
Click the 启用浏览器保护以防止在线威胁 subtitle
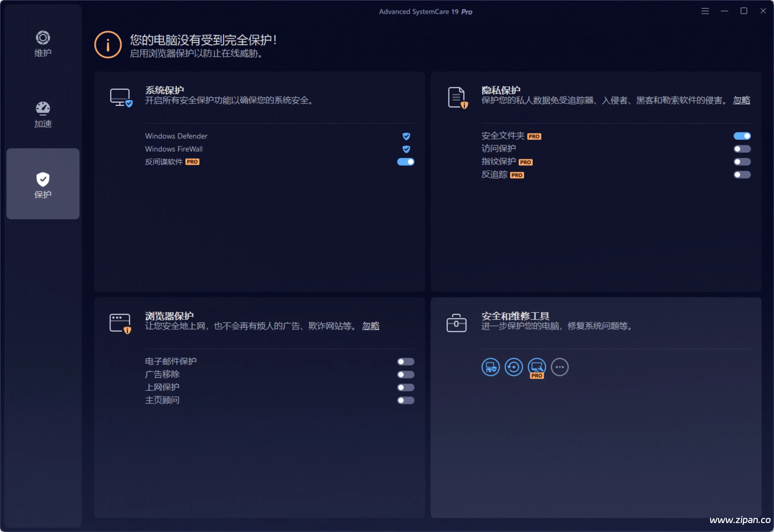(x=196, y=54)
